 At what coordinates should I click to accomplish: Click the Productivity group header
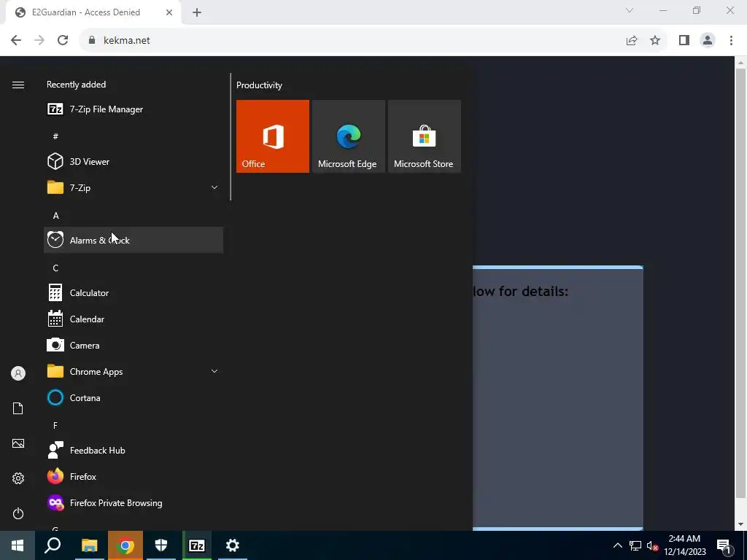coord(259,85)
